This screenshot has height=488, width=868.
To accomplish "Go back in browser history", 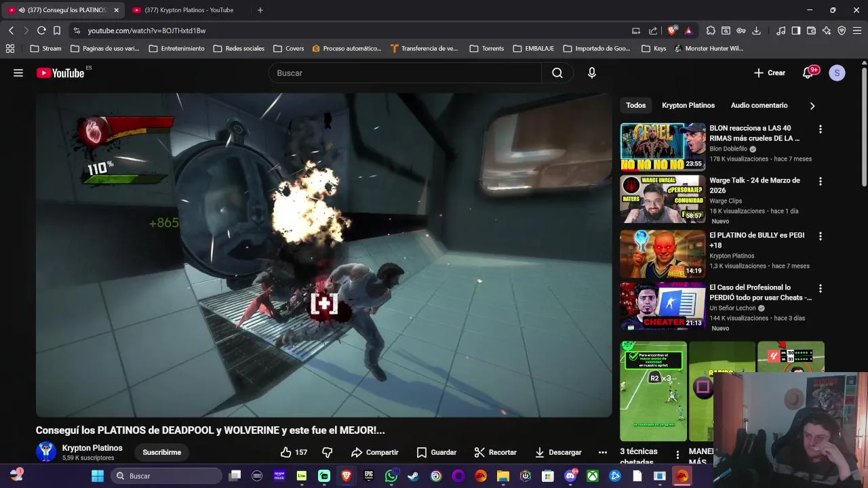I will (x=11, y=30).
